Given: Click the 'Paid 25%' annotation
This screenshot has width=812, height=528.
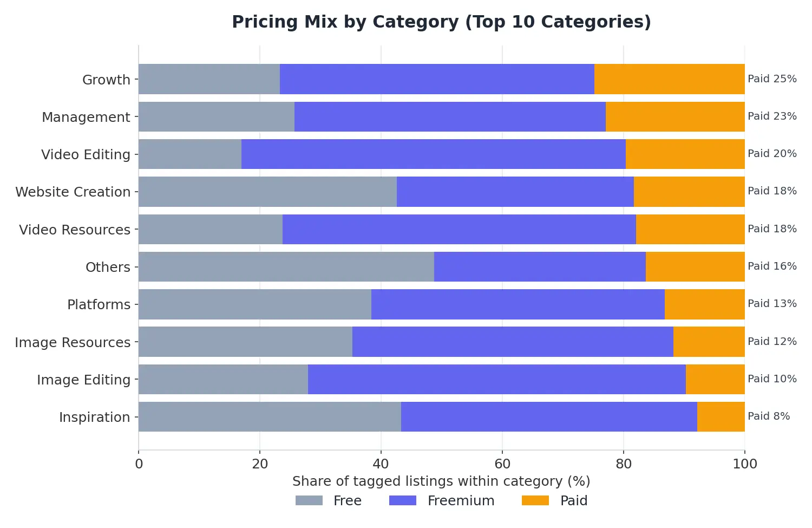Looking at the screenshot, I should pos(772,79).
